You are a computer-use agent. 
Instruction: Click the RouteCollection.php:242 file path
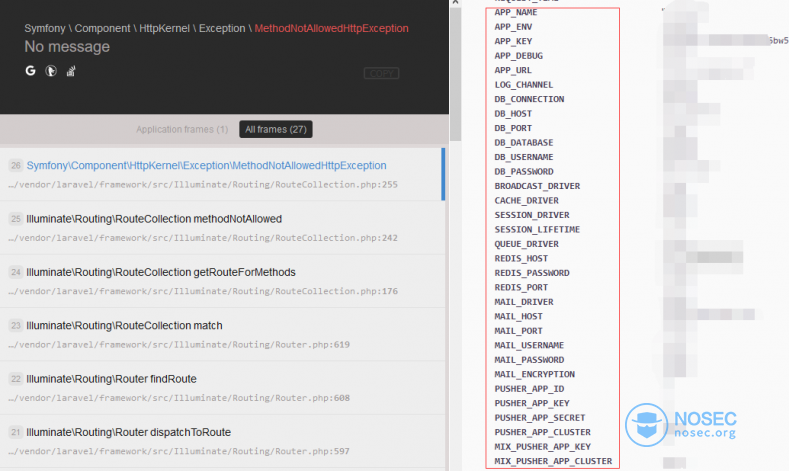pyautogui.click(x=203, y=238)
